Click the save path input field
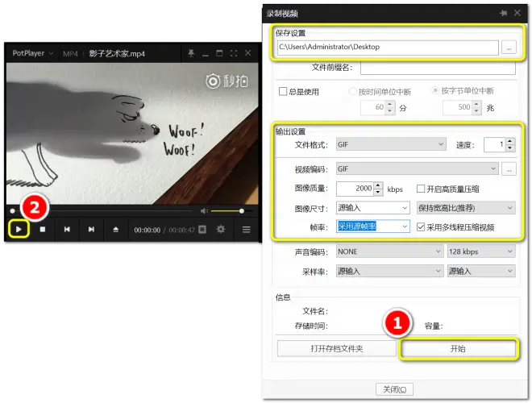 point(388,48)
